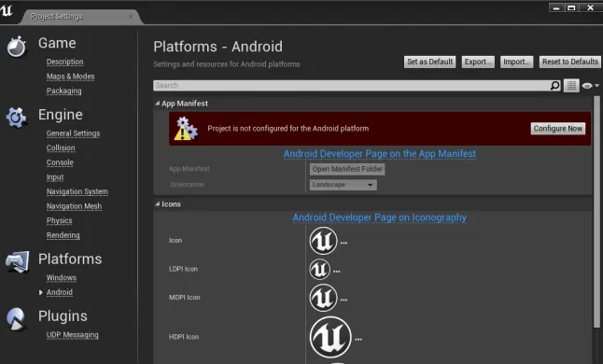This screenshot has width=603, height=364.
Task: Click the grid view icon next to search
Action: click(x=571, y=85)
